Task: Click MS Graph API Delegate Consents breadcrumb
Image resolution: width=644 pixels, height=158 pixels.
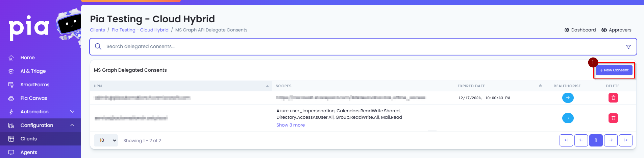Action: [211, 30]
